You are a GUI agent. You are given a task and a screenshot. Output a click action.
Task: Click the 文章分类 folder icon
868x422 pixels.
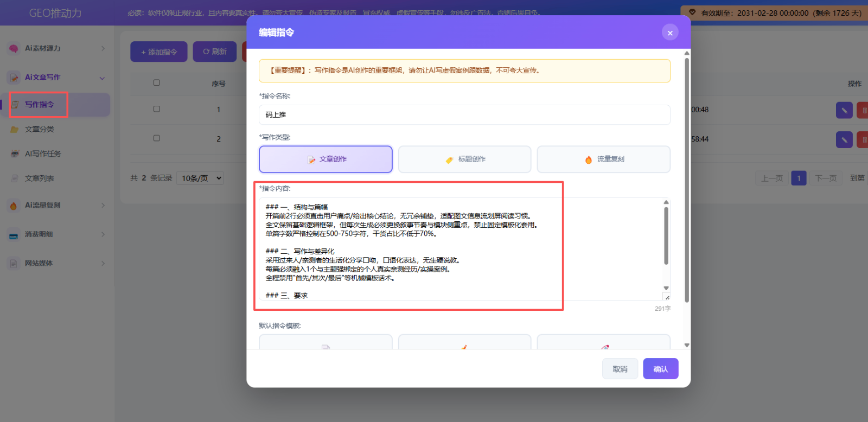tap(15, 129)
